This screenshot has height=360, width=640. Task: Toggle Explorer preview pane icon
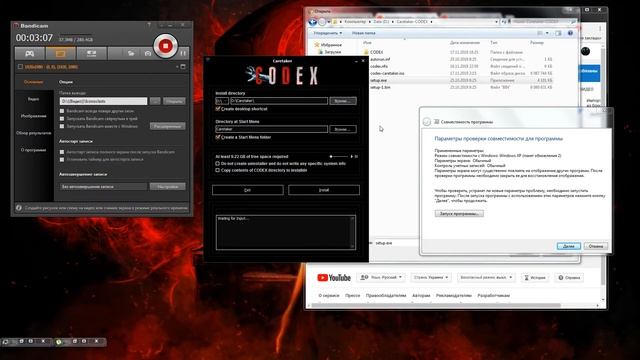(558, 33)
